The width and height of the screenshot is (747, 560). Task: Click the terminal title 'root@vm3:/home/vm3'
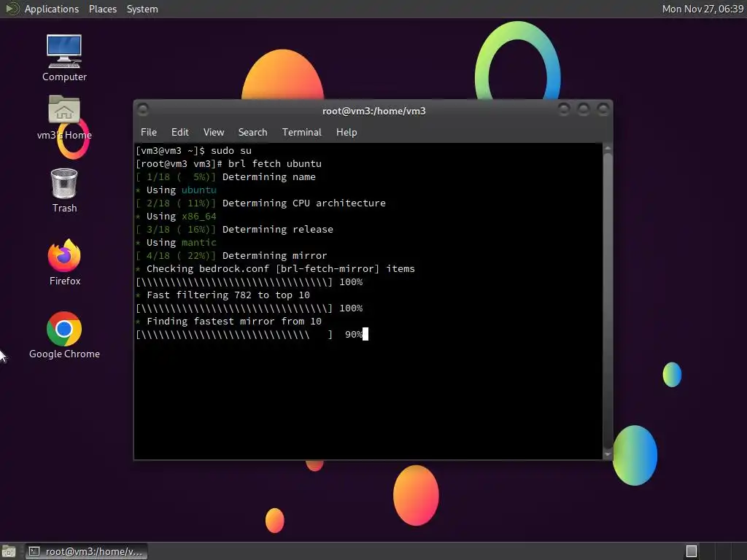374,111
